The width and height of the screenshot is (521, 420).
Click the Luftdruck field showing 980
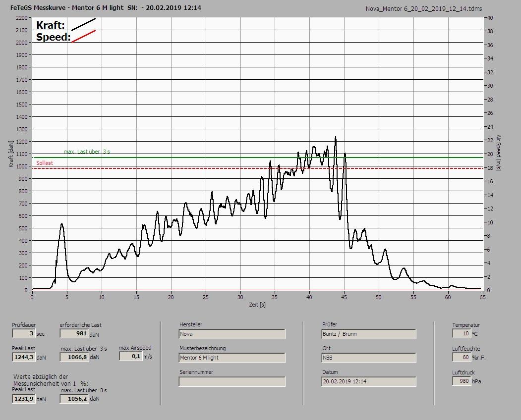click(x=462, y=381)
